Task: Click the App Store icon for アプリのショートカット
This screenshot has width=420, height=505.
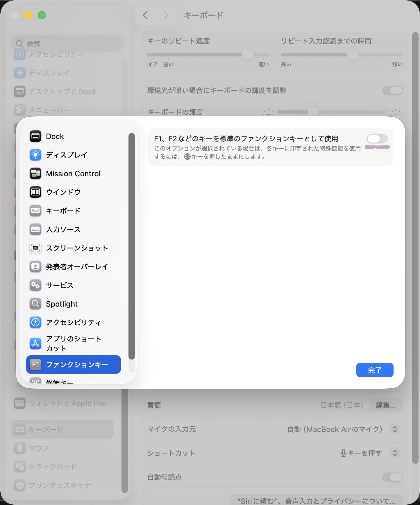Action: tap(35, 344)
